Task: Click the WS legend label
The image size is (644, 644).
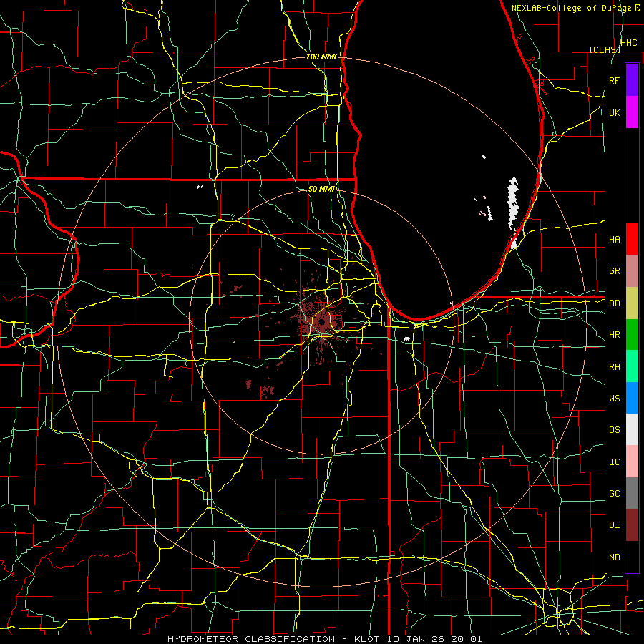Action: [x=614, y=399]
